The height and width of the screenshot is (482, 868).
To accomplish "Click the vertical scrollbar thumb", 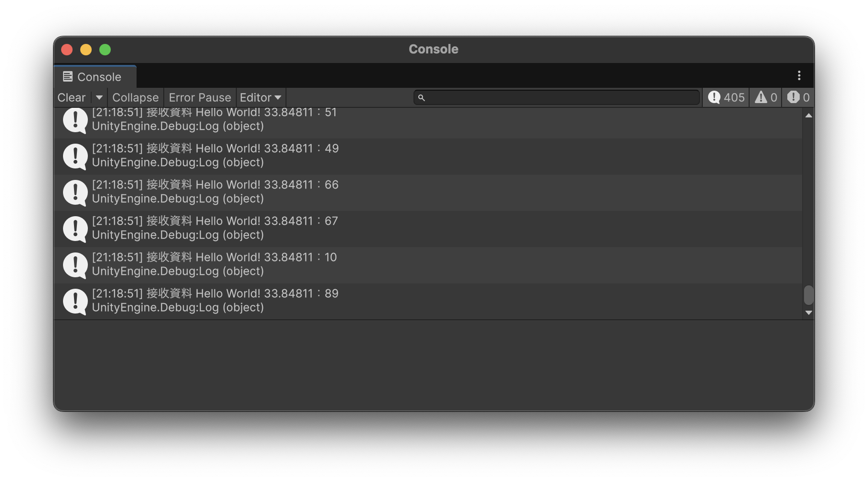I will [x=808, y=295].
